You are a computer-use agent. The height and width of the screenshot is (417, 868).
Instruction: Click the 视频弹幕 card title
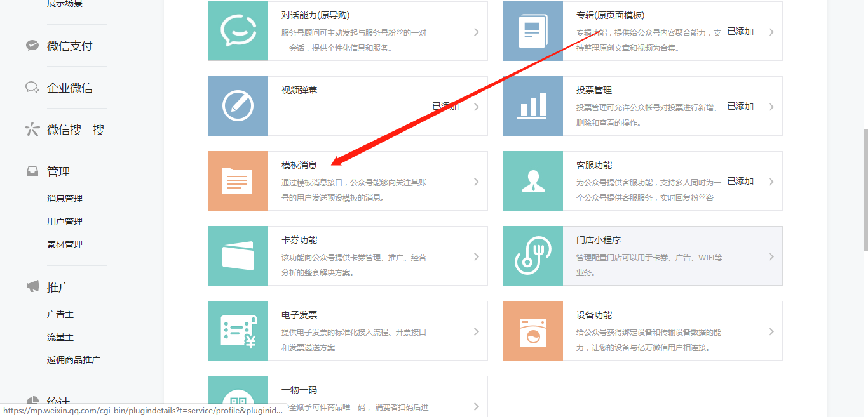[299, 90]
